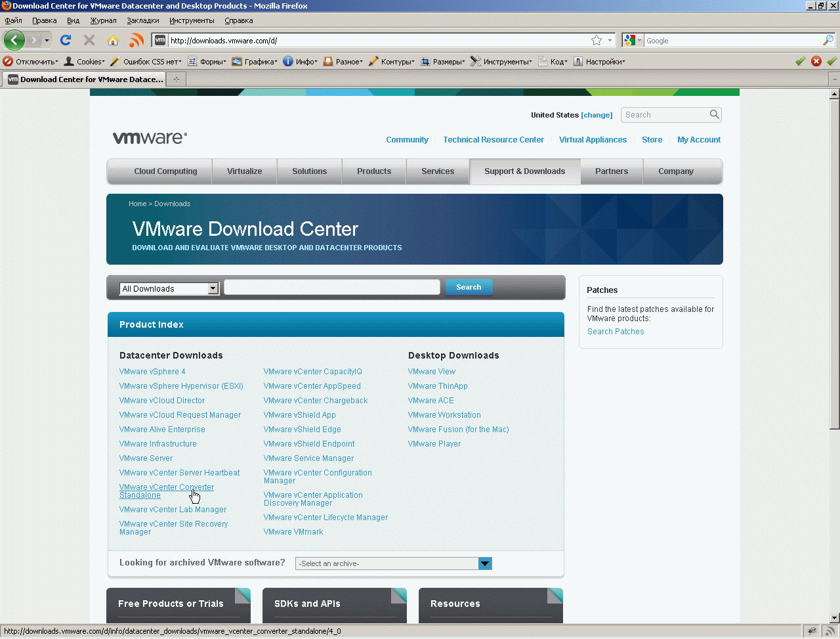This screenshot has height=639, width=840.
Task: Open the All Downloads category dropdown
Action: (169, 289)
